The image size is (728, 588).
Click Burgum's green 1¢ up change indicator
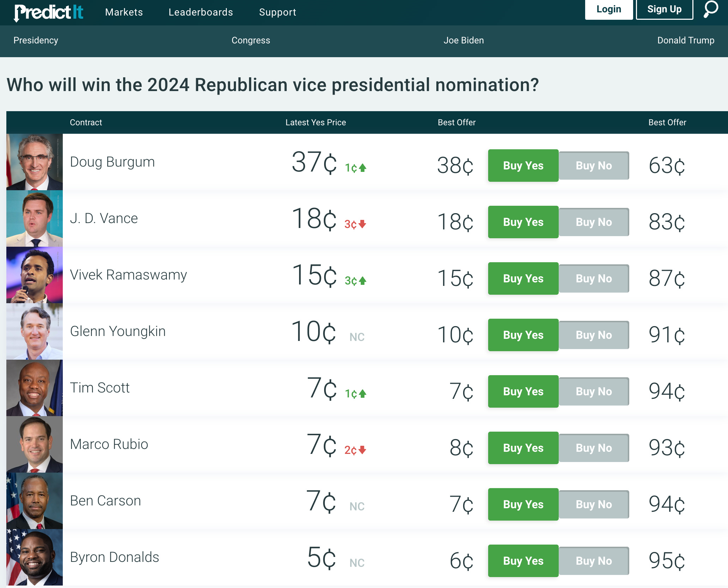[356, 168]
